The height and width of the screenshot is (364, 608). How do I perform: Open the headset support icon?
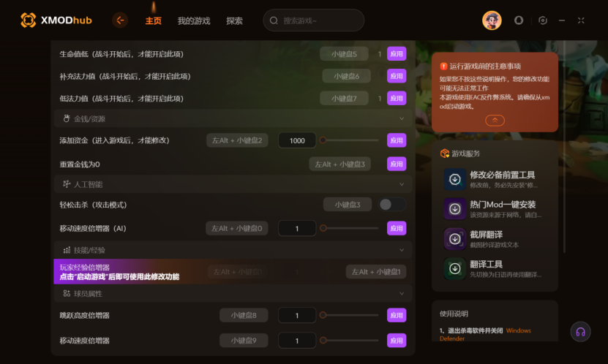click(580, 332)
